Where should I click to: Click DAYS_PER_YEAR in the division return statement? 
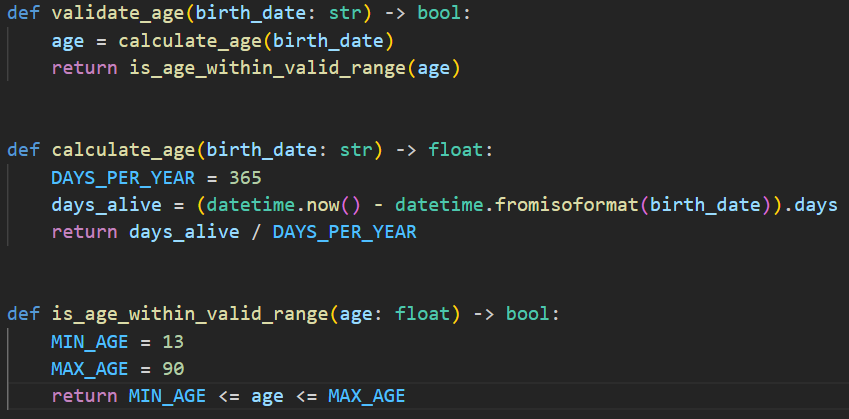pos(344,231)
